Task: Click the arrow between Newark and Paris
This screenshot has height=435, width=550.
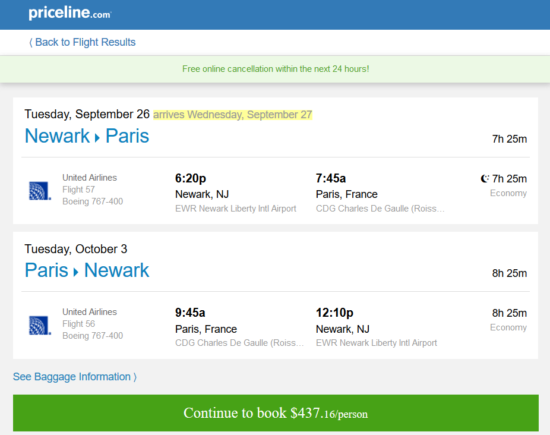Action: pyautogui.click(x=97, y=138)
